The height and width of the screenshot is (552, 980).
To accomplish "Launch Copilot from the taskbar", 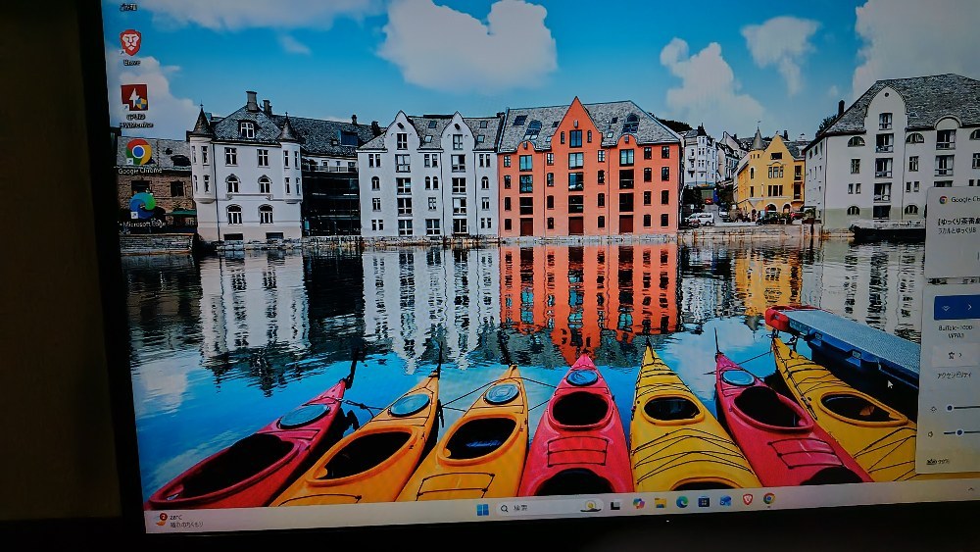I will pyautogui.click(x=638, y=503).
